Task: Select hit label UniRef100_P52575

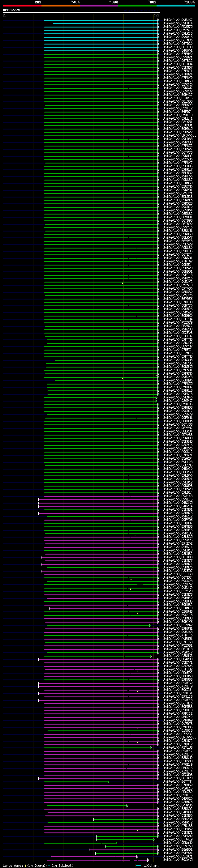Action: 178,27
